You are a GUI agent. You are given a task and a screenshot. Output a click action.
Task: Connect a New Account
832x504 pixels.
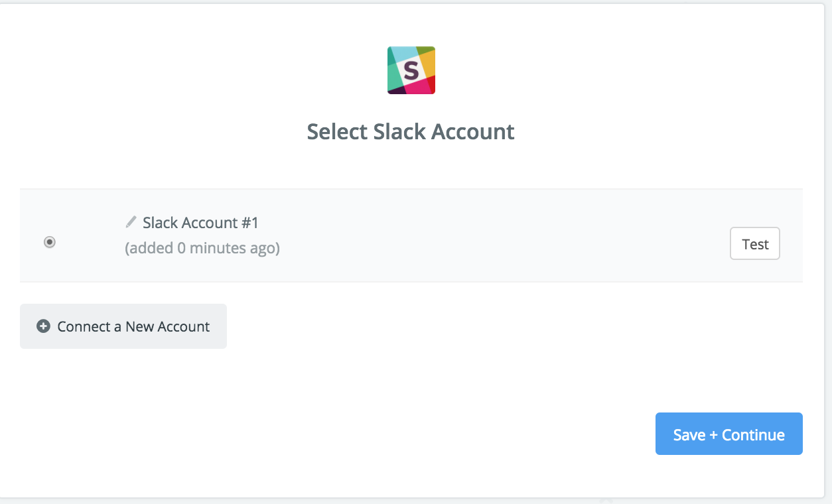123,326
